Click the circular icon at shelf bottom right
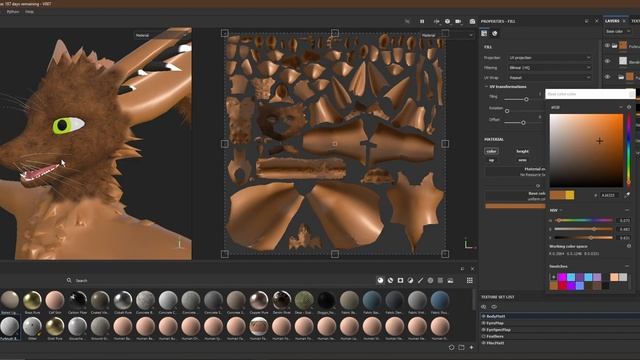This screenshot has height=360, width=640. tap(451, 347)
